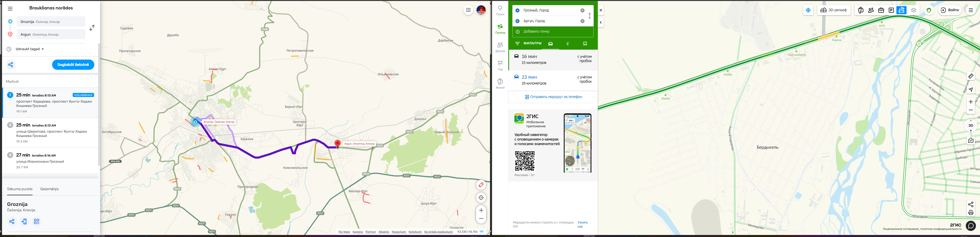Collapse the 2GIS route panel with chevron
Screen dimensions: 980x237
click(x=601, y=22)
